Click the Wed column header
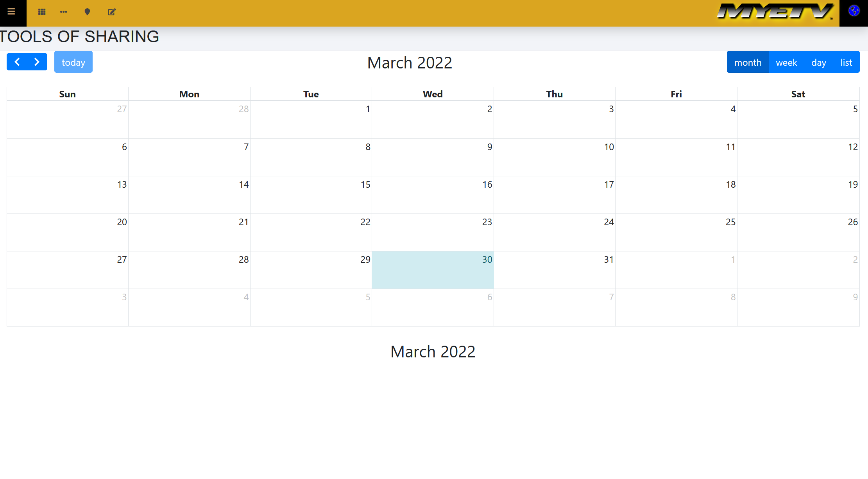868x479 pixels. [433, 94]
